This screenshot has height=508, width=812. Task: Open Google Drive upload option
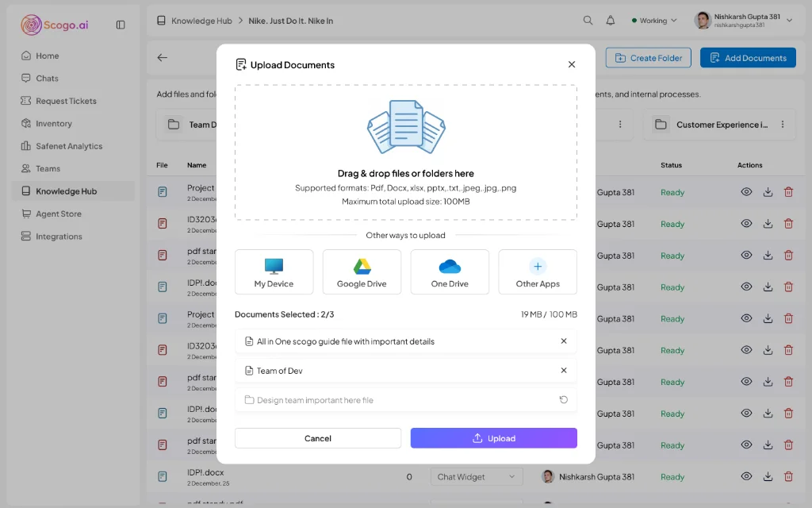click(x=362, y=271)
